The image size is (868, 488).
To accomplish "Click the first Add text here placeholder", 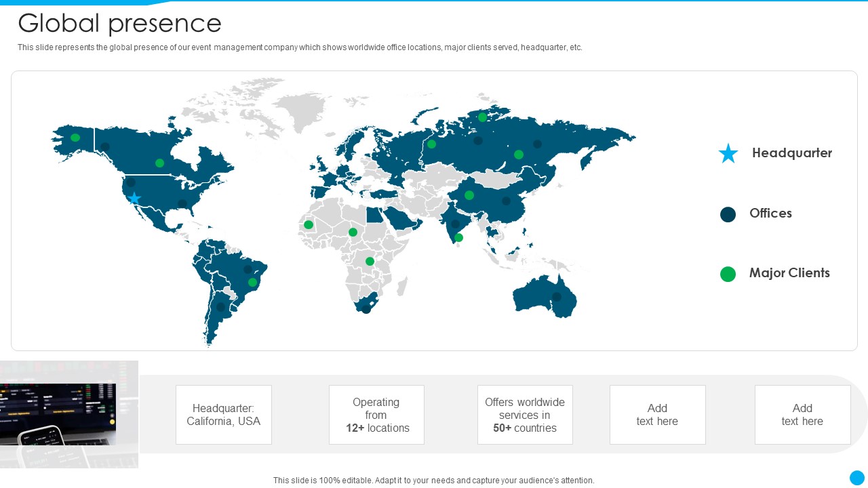I will 657,415.
